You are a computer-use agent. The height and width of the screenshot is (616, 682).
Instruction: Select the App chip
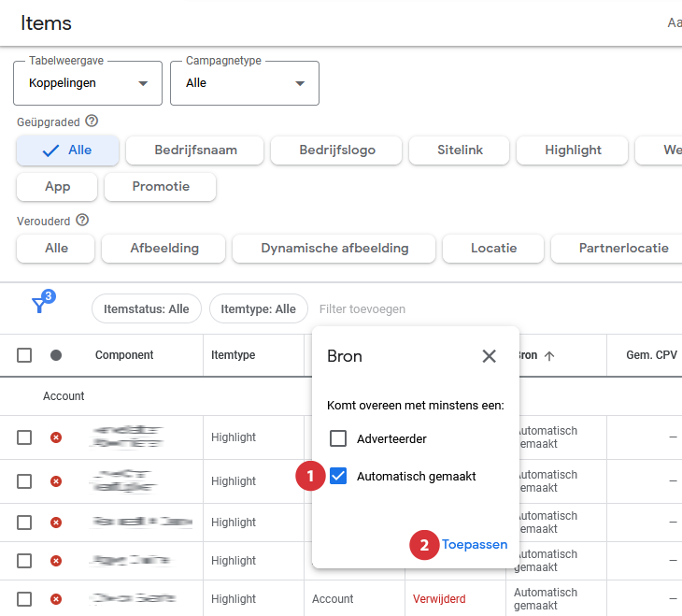coord(57,187)
